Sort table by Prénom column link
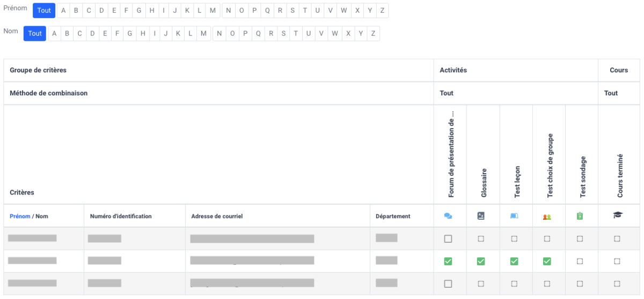The height and width of the screenshot is (299, 644). (x=20, y=216)
